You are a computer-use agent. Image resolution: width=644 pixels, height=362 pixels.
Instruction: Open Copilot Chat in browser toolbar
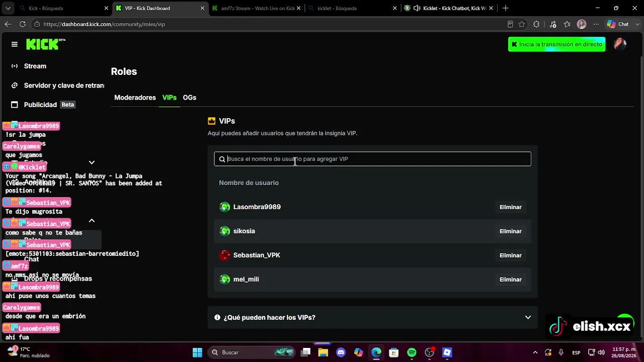pyautogui.click(x=618, y=24)
